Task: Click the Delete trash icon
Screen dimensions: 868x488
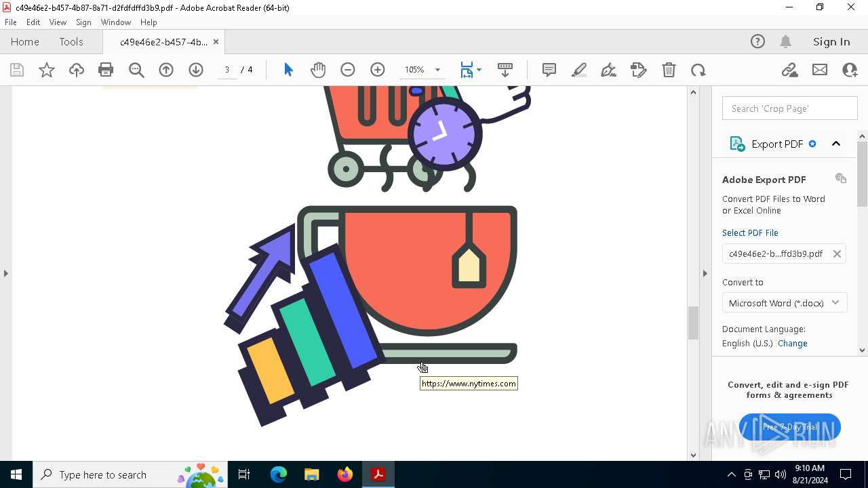Action: pos(669,70)
